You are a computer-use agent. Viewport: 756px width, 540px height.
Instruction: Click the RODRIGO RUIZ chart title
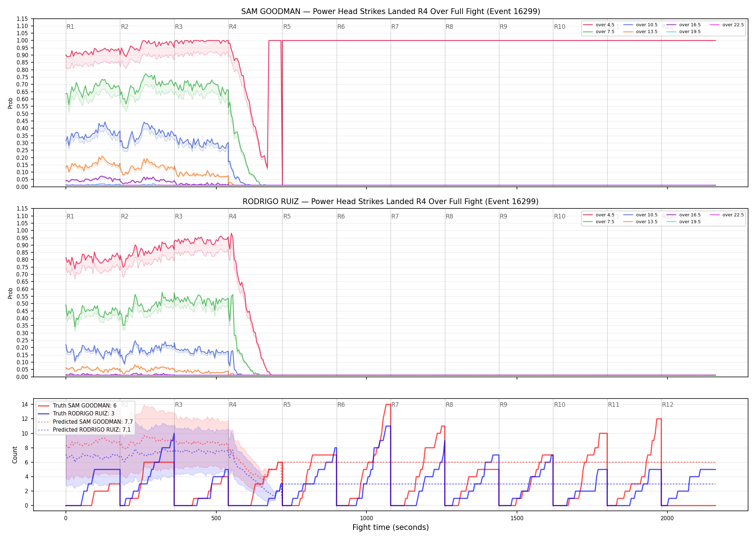tap(391, 202)
